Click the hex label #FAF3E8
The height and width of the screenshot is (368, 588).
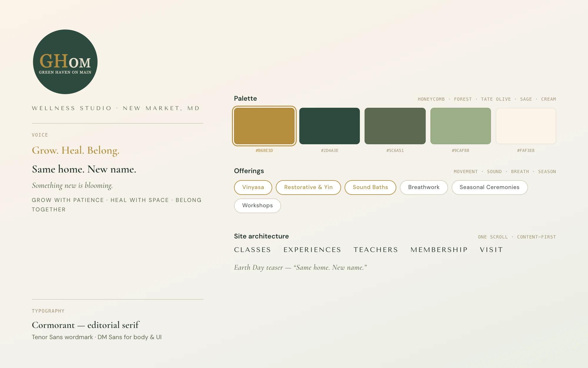click(x=526, y=150)
